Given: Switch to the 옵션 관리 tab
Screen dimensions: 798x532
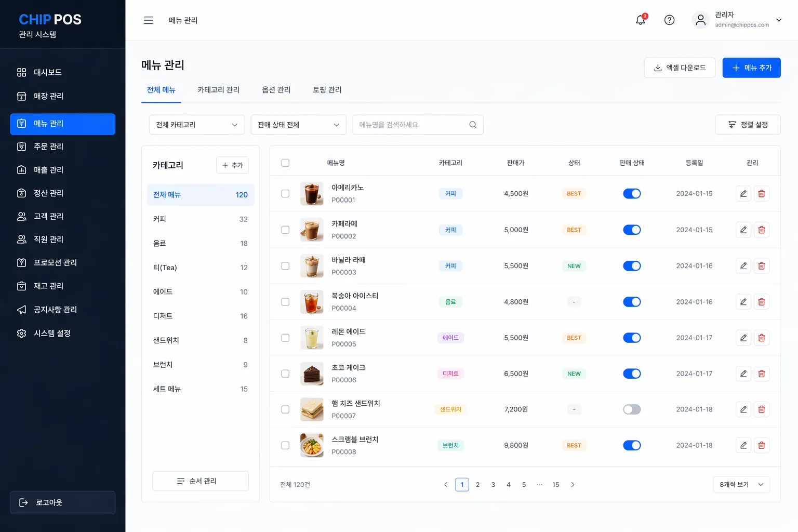Looking at the screenshot, I should pyautogui.click(x=276, y=90).
